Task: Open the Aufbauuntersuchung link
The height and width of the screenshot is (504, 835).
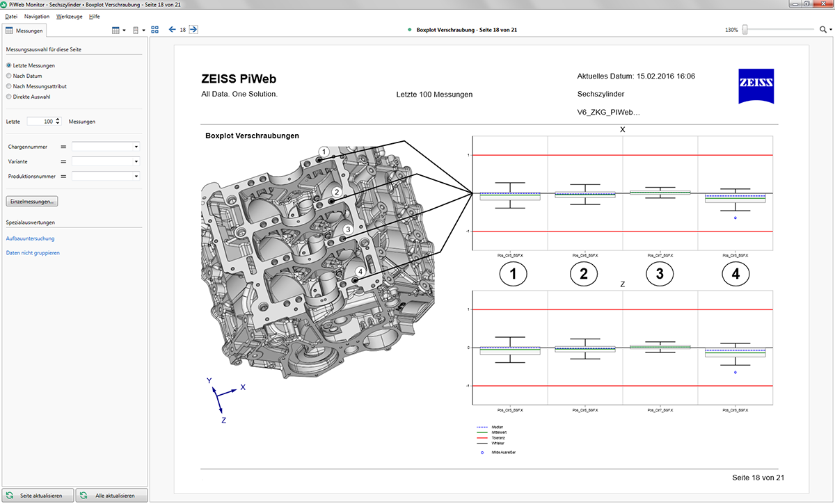Action: [30, 238]
